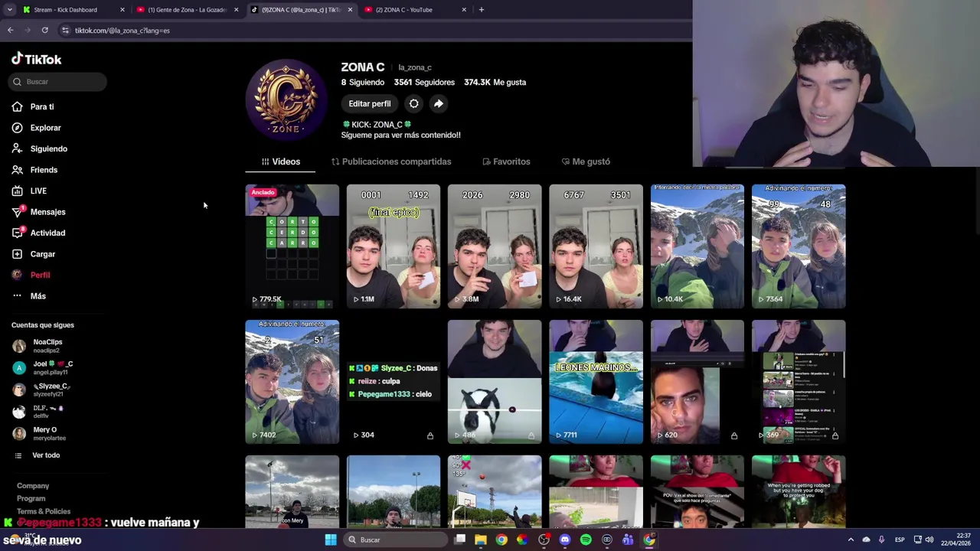Open Perfil in the sidebar

(31, 275)
